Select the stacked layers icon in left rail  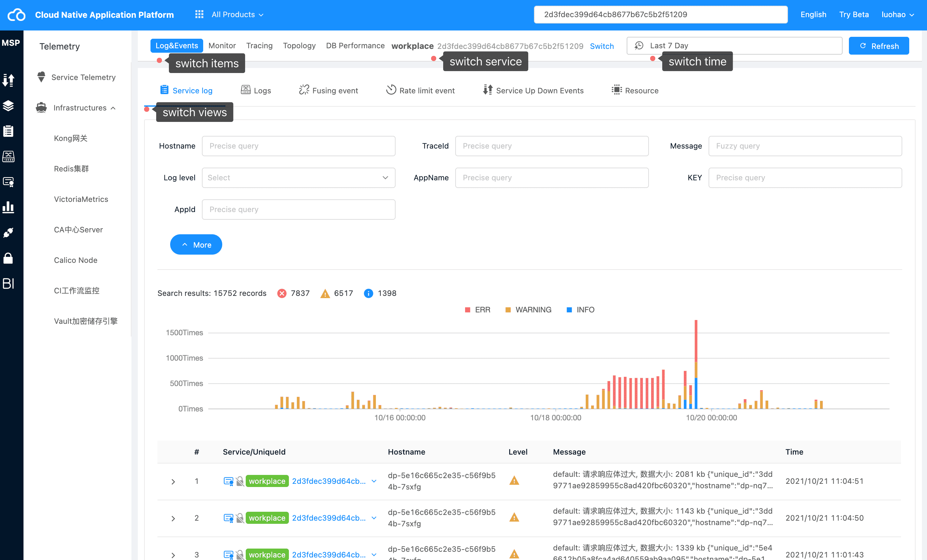[8, 106]
